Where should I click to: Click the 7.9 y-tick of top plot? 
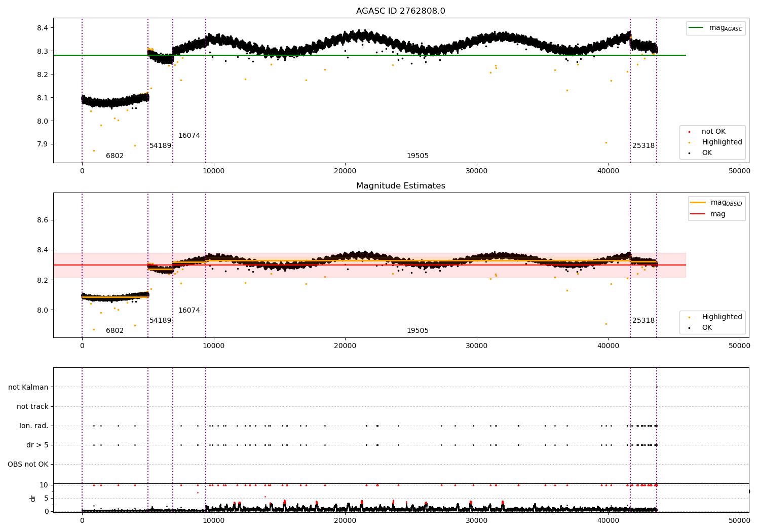pos(43,144)
